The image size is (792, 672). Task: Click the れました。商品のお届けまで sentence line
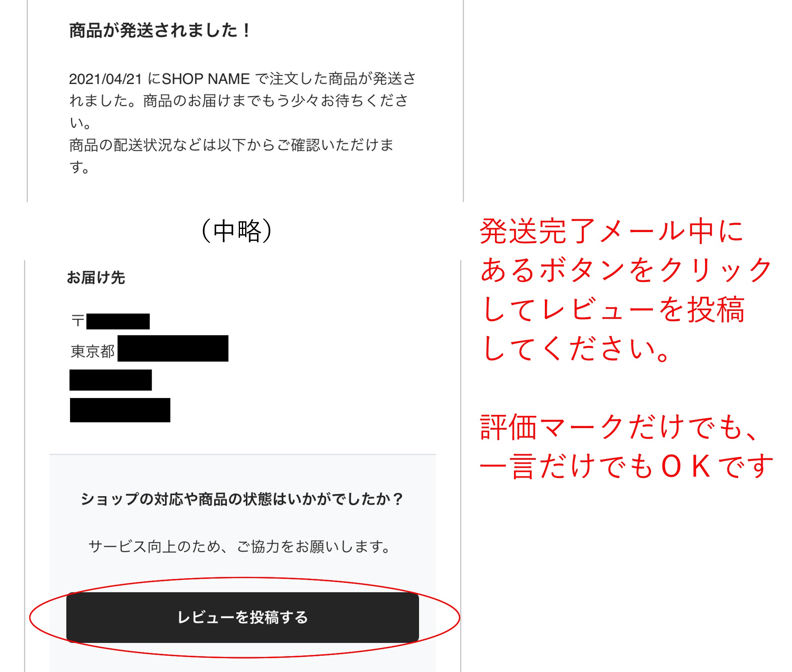[x=239, y=101]
